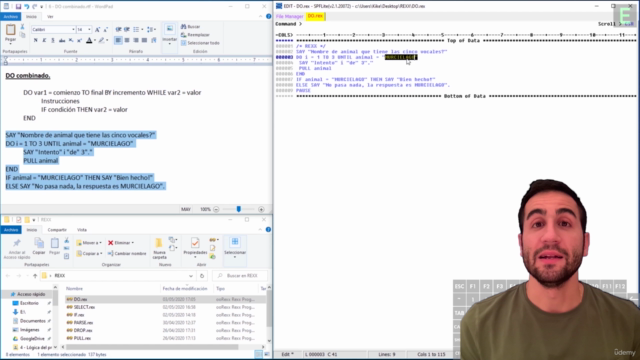Open the font color dropdown arrow in WordPad
The image size is (640, 360).
tap(95, 40)
